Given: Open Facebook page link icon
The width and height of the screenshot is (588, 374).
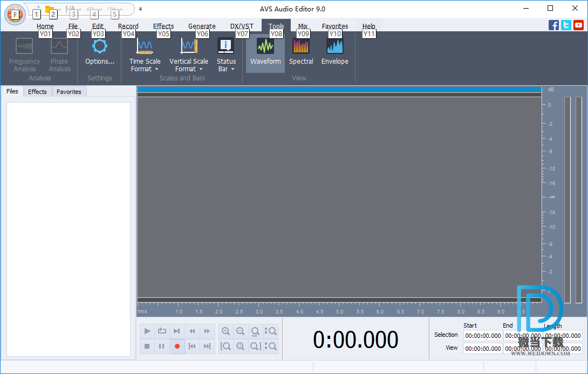Looking at the screenshot, I should pos(553,25).
